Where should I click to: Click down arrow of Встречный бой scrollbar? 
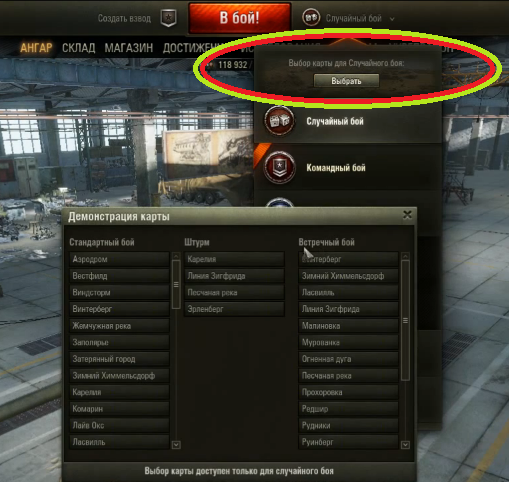tap(405, 445)
